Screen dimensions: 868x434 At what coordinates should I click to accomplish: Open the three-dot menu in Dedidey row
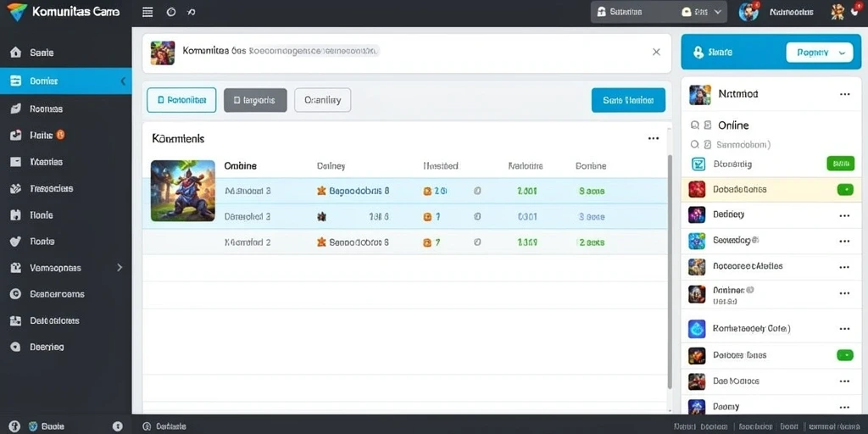[844, 215]
